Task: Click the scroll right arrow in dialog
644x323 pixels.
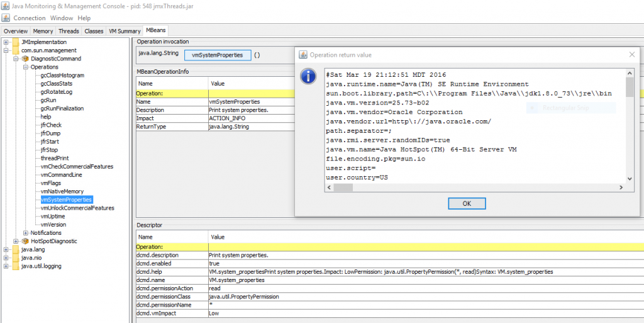Action: click(621, 188)
